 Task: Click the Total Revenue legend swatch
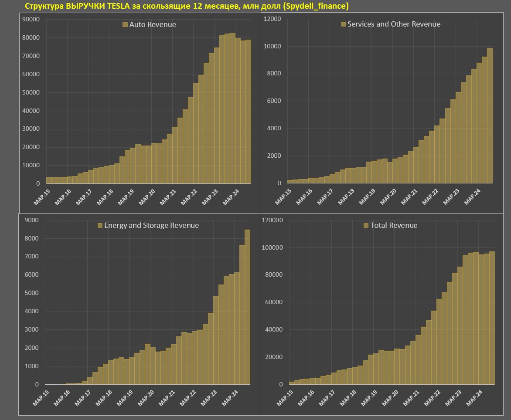pos(366,225)
